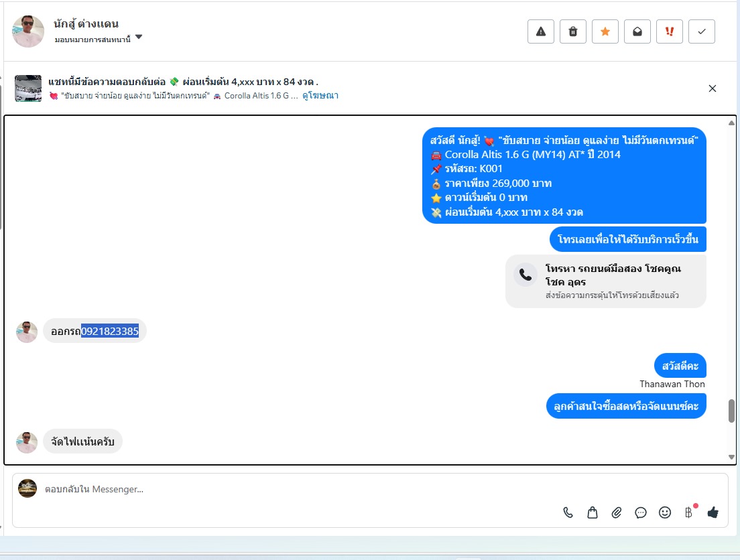This screenshot has height=560, width=740.
Task: Click the chat scrollbar down arrow
Action: coord(731,457)
